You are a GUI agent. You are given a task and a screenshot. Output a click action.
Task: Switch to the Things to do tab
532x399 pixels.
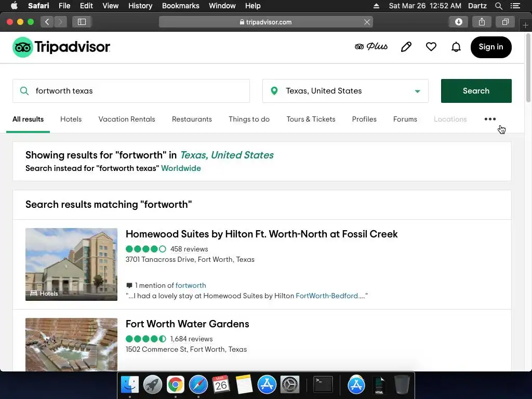(249, 119)
